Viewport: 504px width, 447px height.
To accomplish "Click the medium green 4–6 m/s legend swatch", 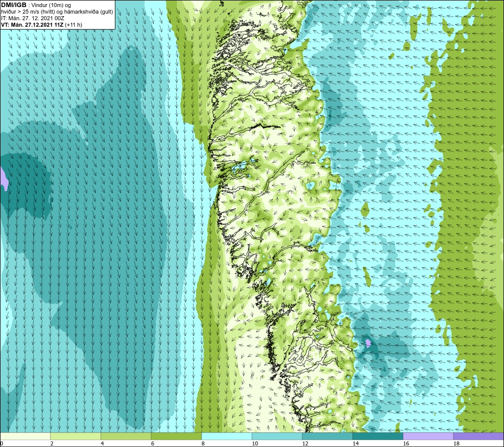I will coord(126,436).
